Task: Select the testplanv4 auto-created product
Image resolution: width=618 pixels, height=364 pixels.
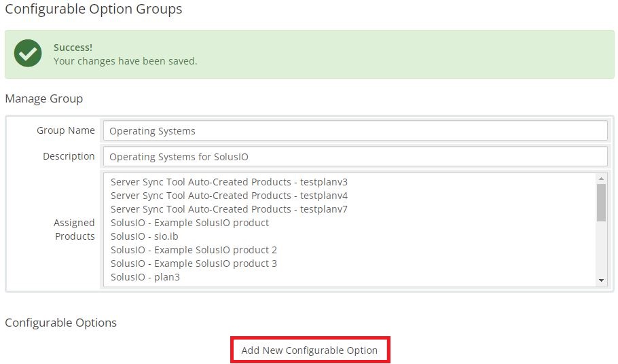Action: (229, 196)
